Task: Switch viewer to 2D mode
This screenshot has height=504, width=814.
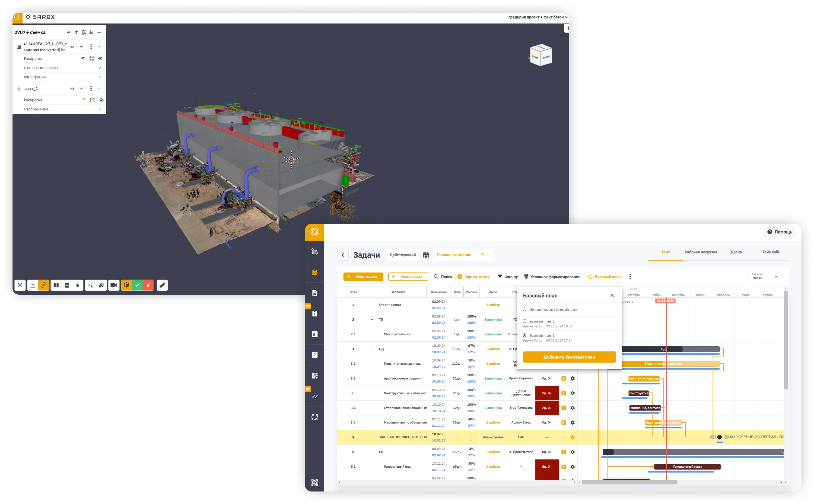Action: coord(33,285)
